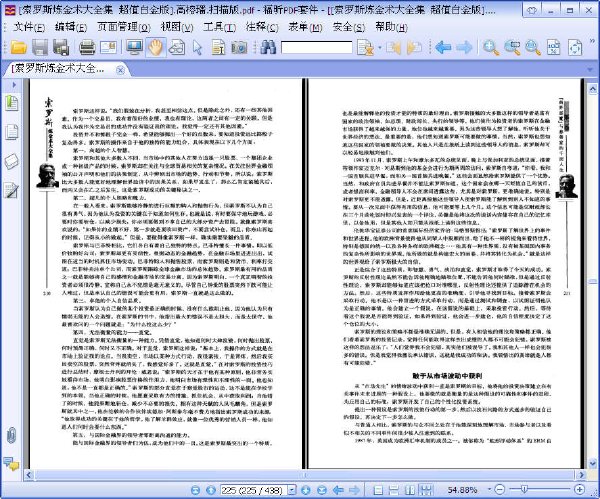Switch to continuous facing layout
600x499 pixels.
(x=426, y=490)
